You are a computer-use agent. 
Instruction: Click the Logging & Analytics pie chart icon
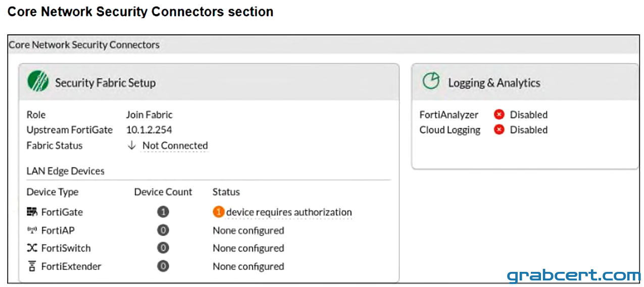click(431, 81)
